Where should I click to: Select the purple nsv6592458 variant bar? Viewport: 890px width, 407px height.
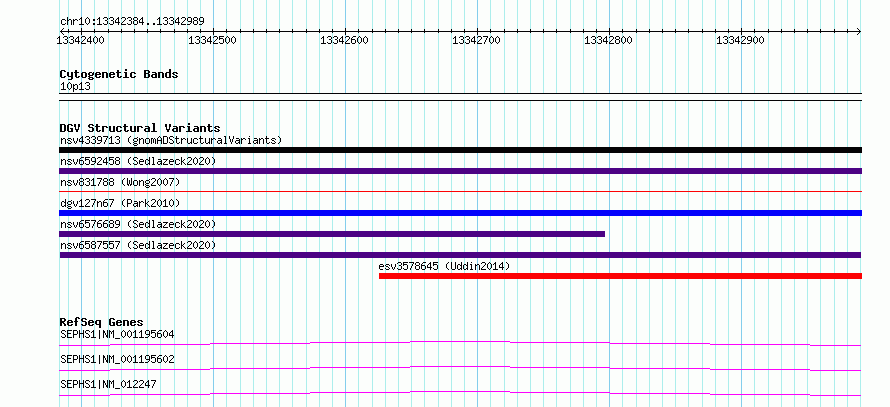(x=460, y=171)
